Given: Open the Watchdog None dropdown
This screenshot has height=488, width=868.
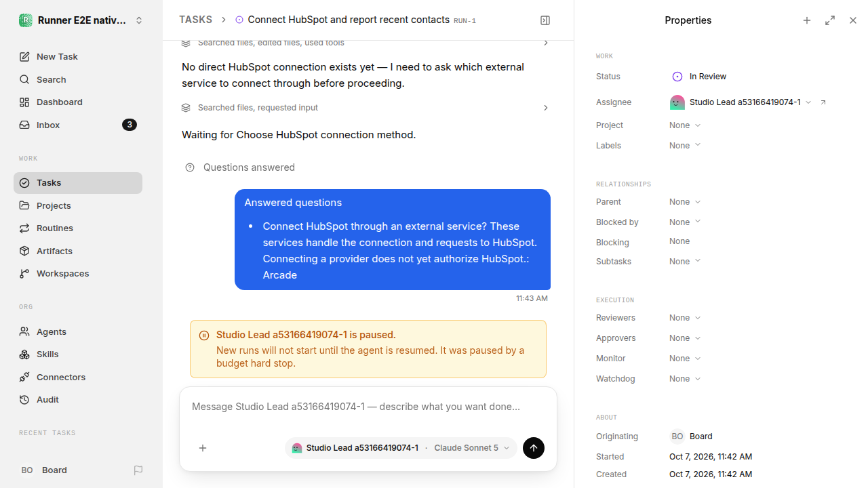Looking at the screenshot, I should click(x=685, y=379).
